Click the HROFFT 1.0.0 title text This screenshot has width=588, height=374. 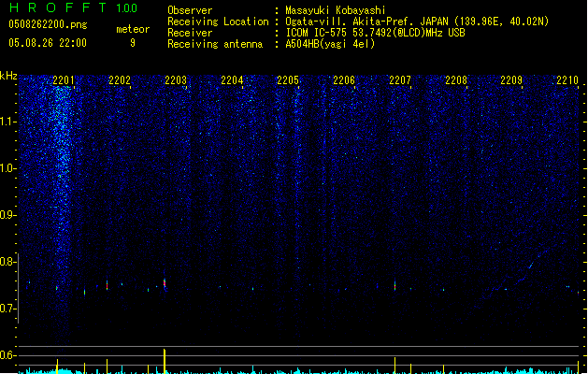click(74, 7)
